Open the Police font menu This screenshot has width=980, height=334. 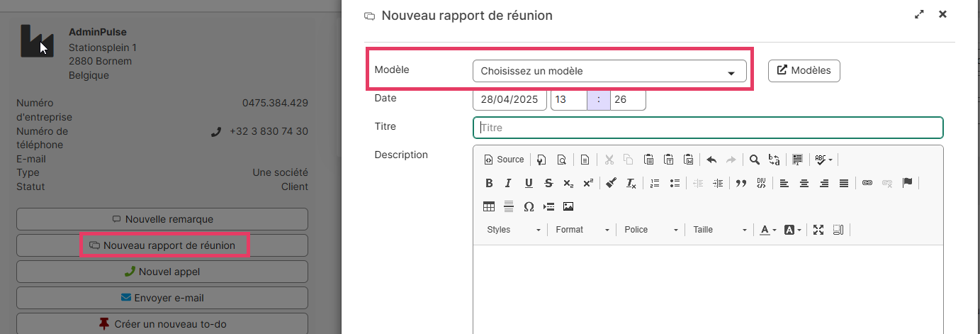click(651, 230)
